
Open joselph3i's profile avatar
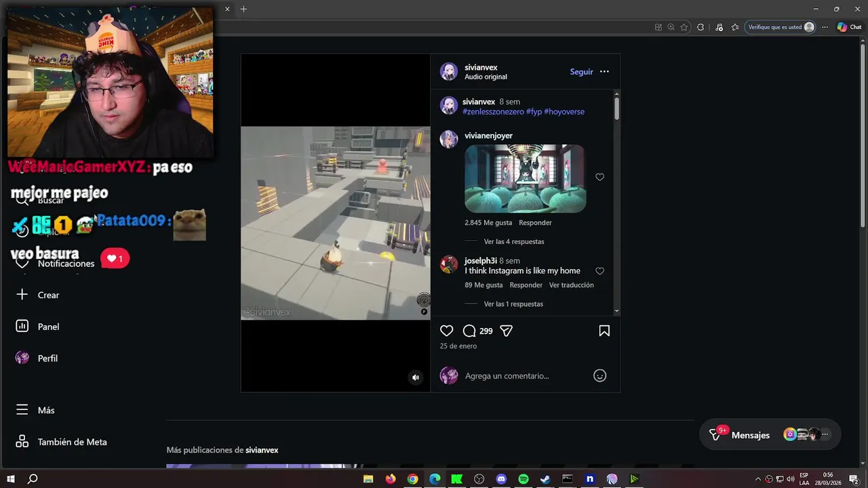(448, 264)
